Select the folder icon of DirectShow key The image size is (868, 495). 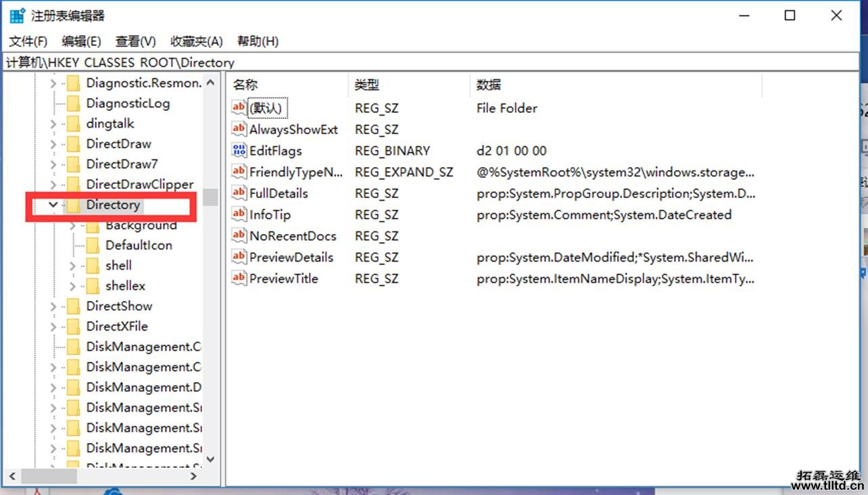point(73,306)
